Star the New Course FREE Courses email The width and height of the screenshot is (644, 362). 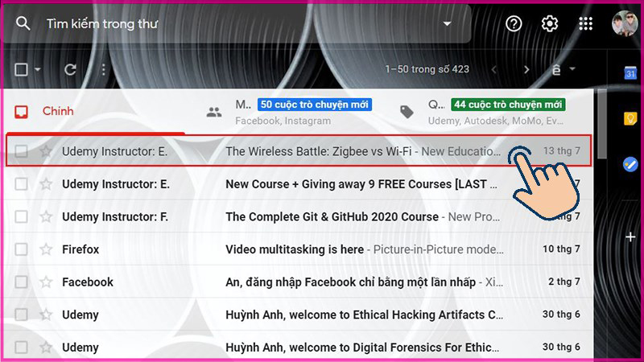(46, 184)
